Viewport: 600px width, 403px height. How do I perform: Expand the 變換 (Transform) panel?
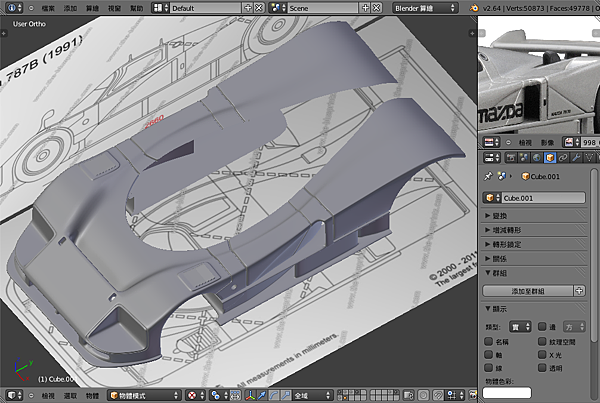pos(534,215)
